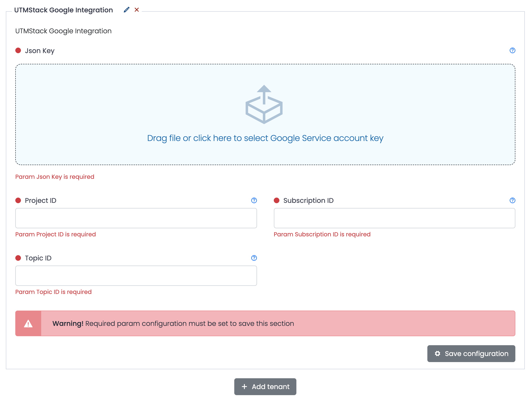This screenshot has height=403, width=532.
Task: Click the warning triangle icon in alert
Action: tap(28, 324)
